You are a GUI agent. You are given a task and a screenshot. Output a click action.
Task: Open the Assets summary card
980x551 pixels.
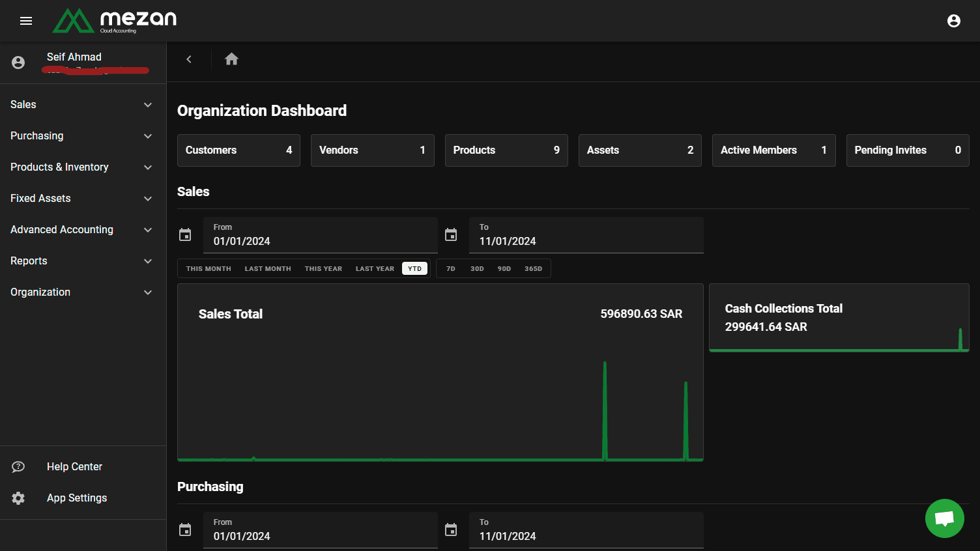640,150
